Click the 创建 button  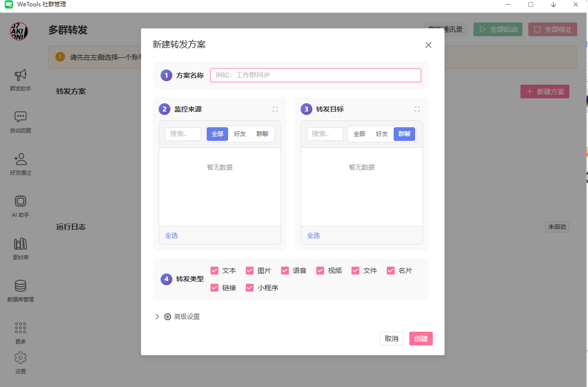pos(421,339)
